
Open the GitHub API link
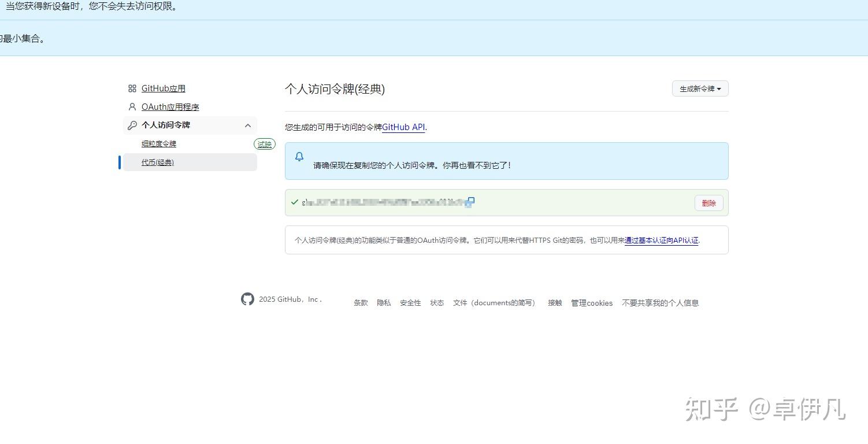404,127
